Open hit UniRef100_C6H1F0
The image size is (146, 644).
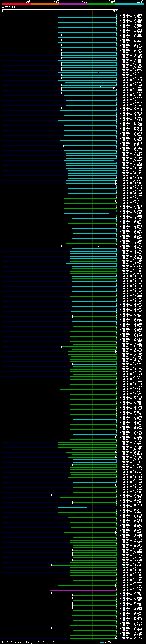(131, 593)
